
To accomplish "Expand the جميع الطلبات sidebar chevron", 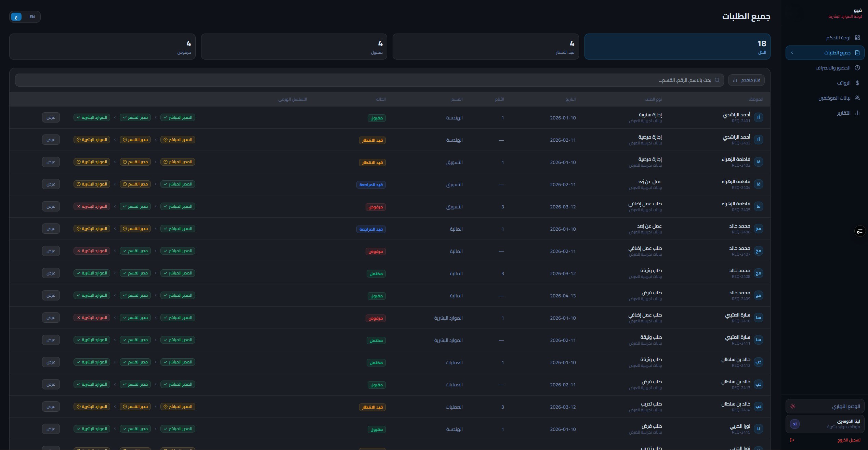I will click(792, 53).
